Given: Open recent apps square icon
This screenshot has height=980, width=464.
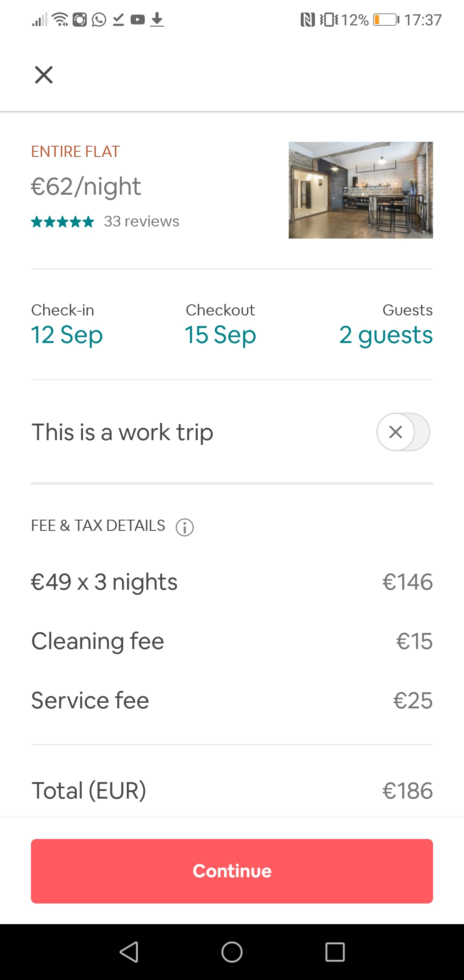Looking at the screenshot, I should click(335, 952).
